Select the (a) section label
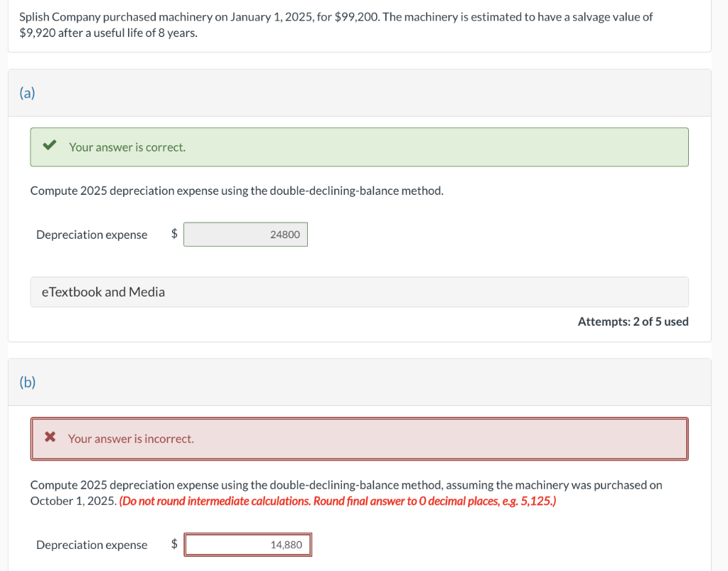 click(x=27, y=93)
